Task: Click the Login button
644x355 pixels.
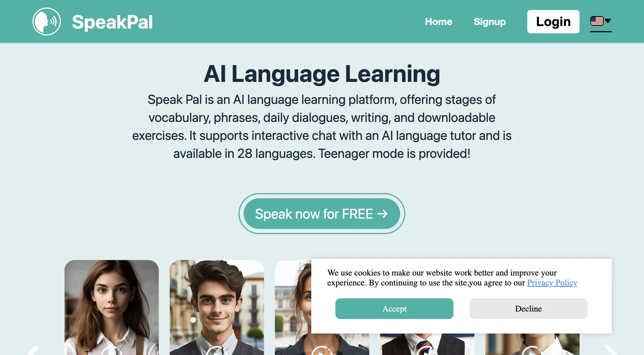Action: coord(553,21)
